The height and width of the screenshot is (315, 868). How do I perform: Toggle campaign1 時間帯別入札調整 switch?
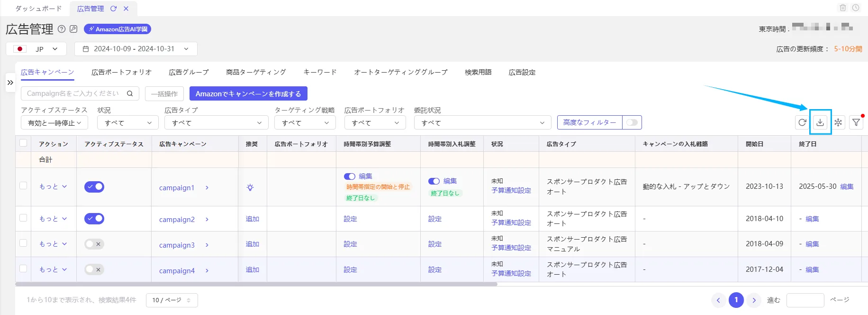tap(434, 181)
